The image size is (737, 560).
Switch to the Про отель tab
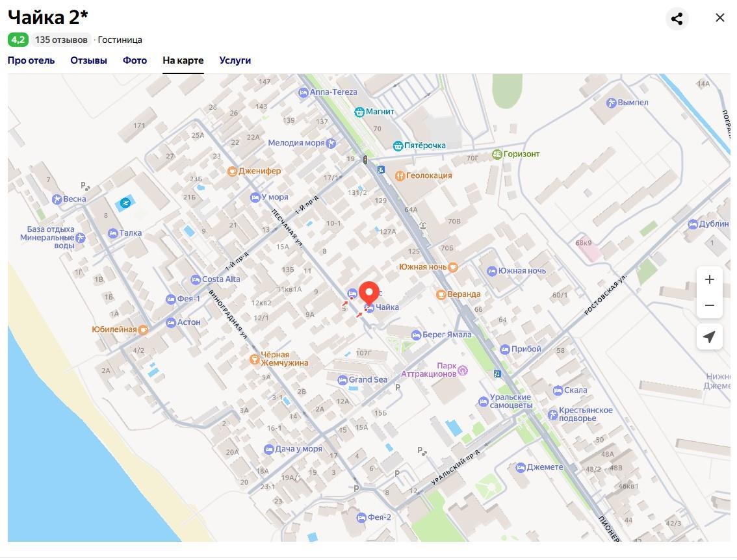31,60
